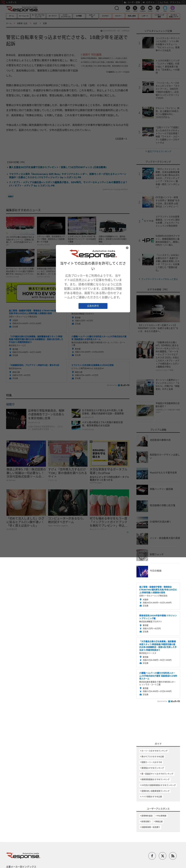The width and height of the screenshot is (186, 868).
Task: Click the 検察庁 tag below article
Action: (11, 196)
